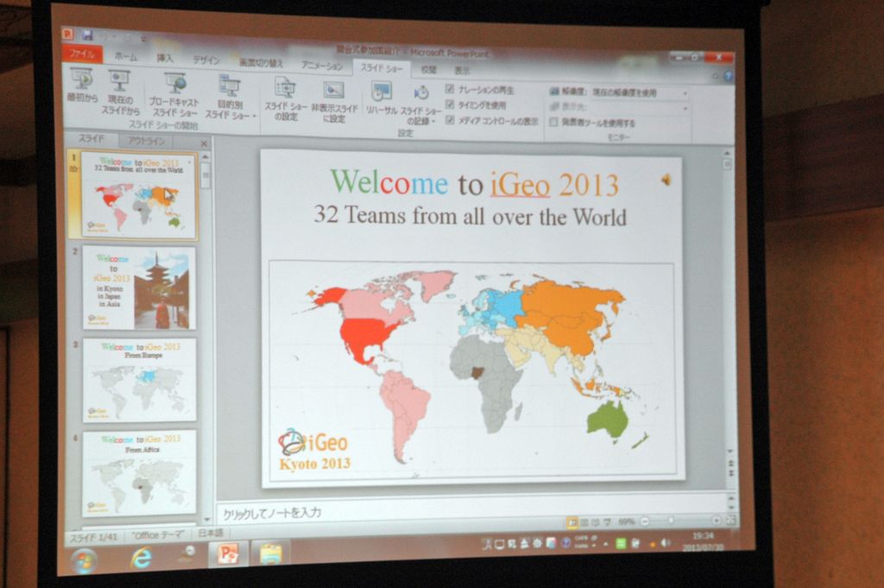Click the thumbnail pane vertical scrollbar
Viewport: 884px width, 588px height.
point(205,337)
